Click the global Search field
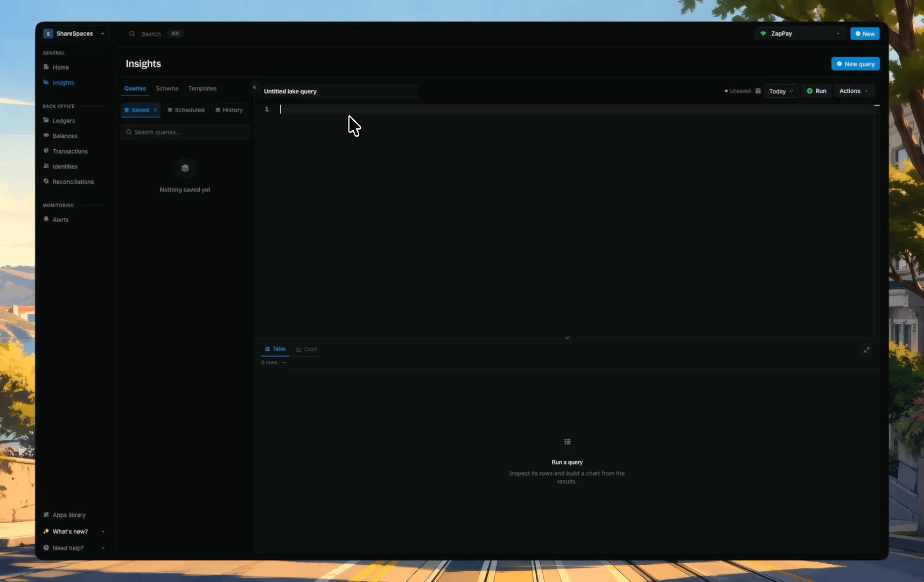 click(156, 33)
